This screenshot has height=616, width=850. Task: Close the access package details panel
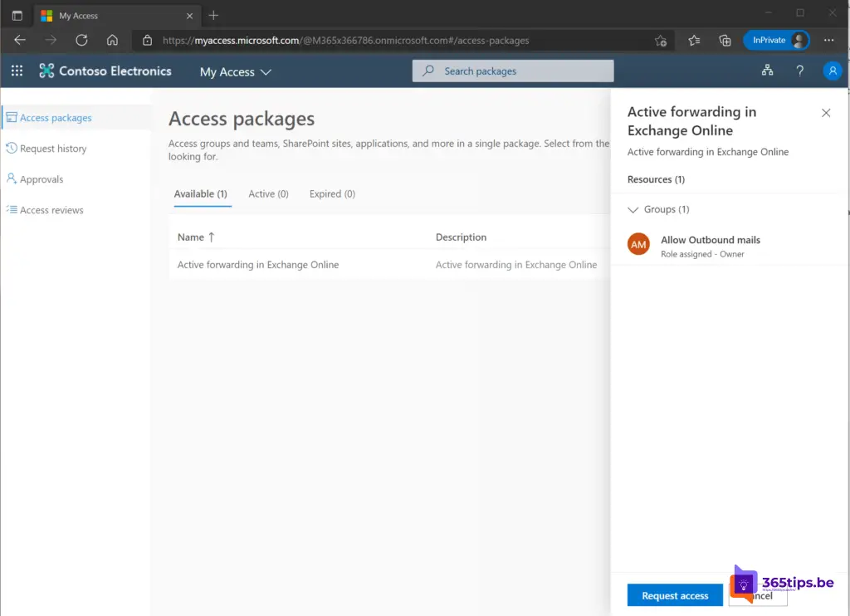[x=825, y=113]
